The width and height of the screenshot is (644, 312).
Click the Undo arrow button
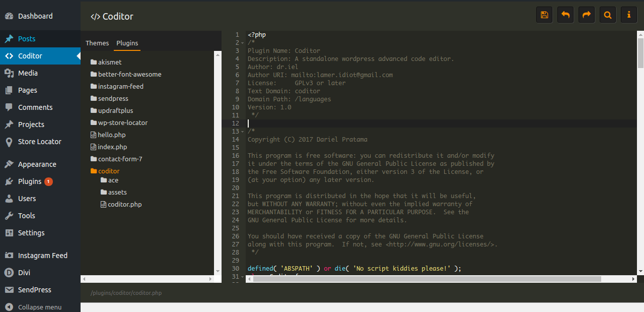click(565, 15)
